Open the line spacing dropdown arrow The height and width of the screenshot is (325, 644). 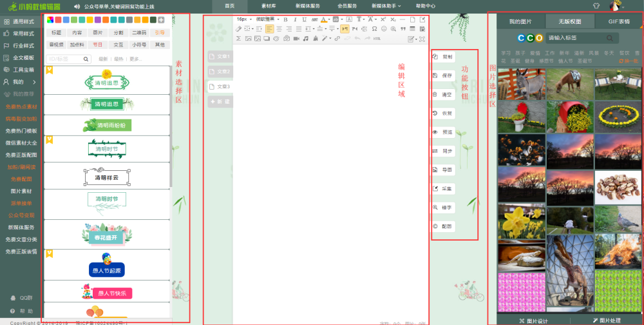[314, 29]
